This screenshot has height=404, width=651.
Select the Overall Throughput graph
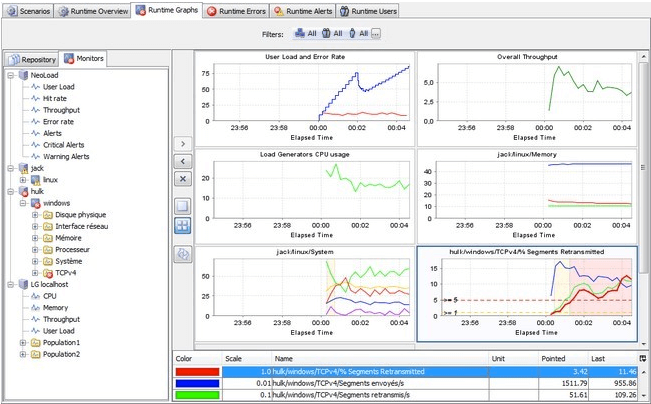pyautogui.click(x=525, y=96)
